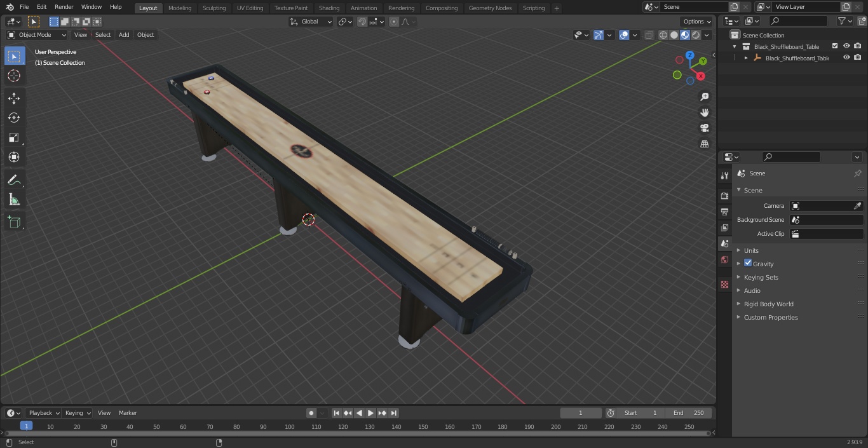This screenshot has width=868, height=448.
Task: Disable render for Black_Shuffleboard_Table collection
Action: [x=858, y=46]
